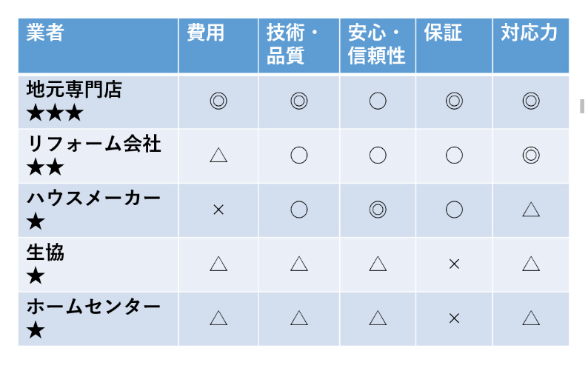588x371 pixels.
Task: Click the × mark in ホームセンター's 保証 cell
Action: tap(454, 318)
